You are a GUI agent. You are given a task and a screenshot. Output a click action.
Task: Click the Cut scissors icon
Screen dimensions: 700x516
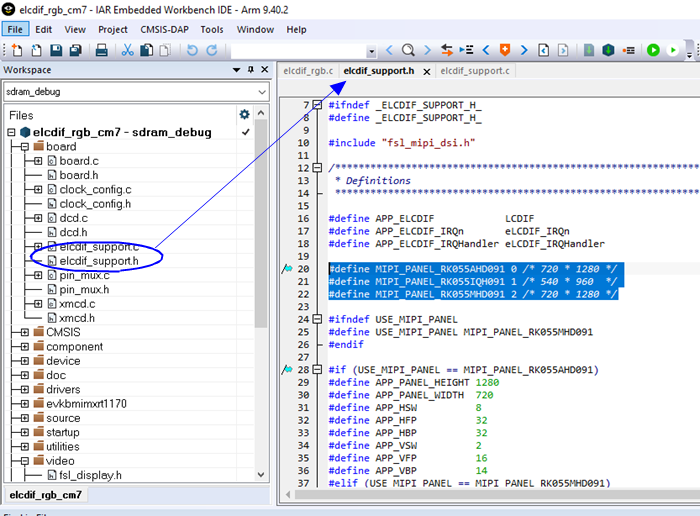coord(129,50)
